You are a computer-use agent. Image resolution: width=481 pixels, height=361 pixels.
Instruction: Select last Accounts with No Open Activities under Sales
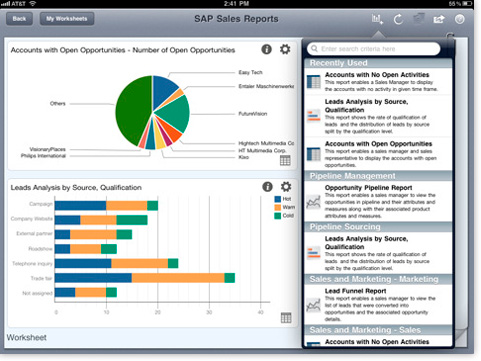pyautogui.click(x=378, y=342)
